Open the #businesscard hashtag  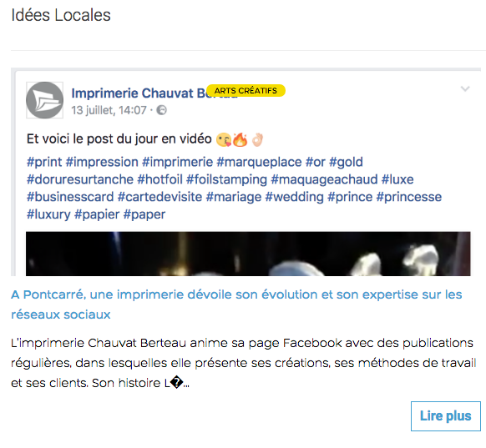click(70, 197)
